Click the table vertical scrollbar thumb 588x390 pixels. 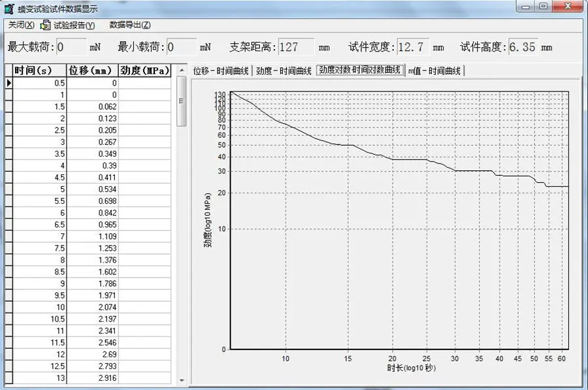182,101
